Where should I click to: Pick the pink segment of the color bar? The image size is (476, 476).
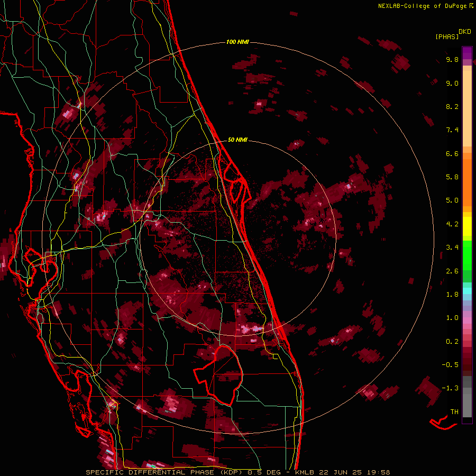467,321
